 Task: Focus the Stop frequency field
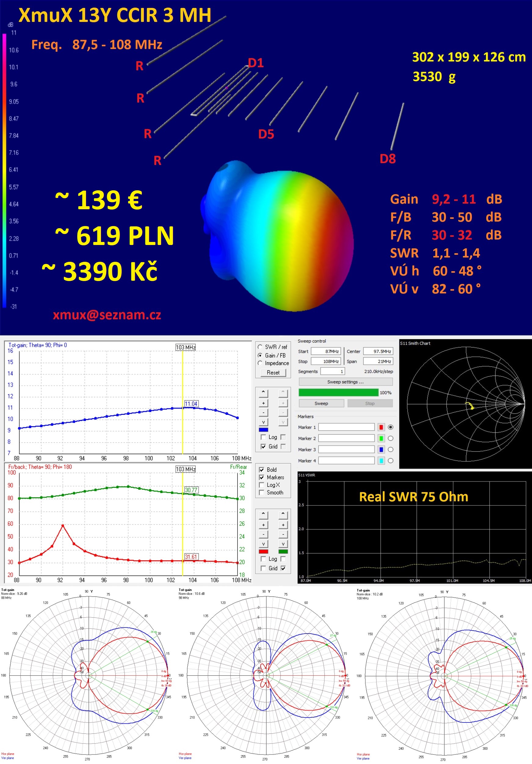[326, 361]
